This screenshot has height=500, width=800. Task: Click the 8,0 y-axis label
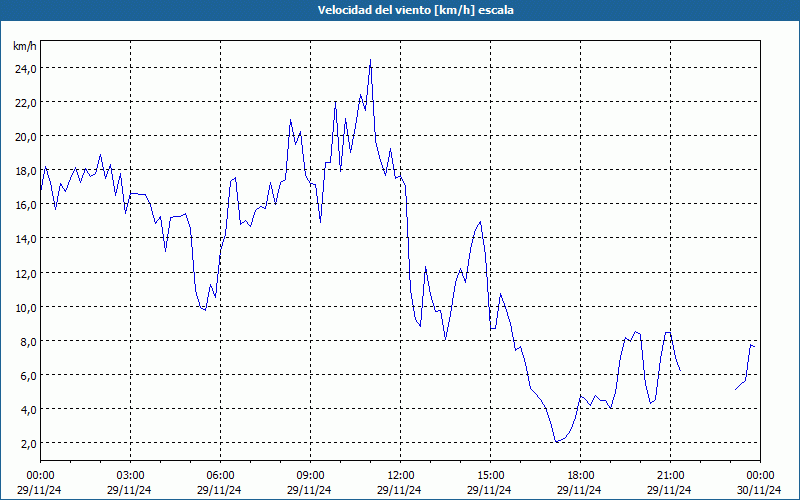click(27, 341)
